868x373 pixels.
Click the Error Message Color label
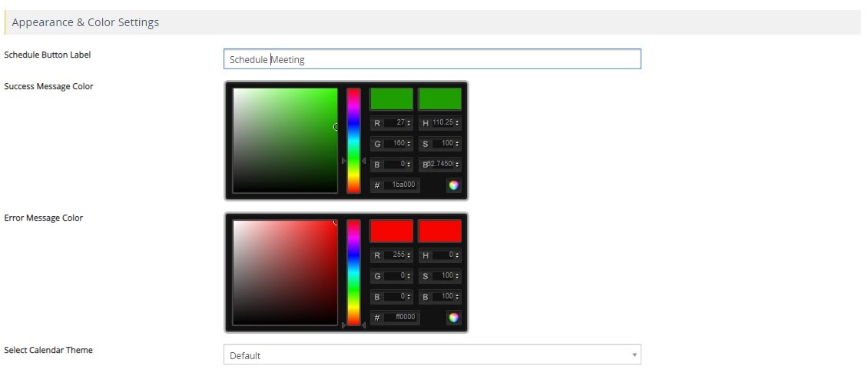[43, 218]
